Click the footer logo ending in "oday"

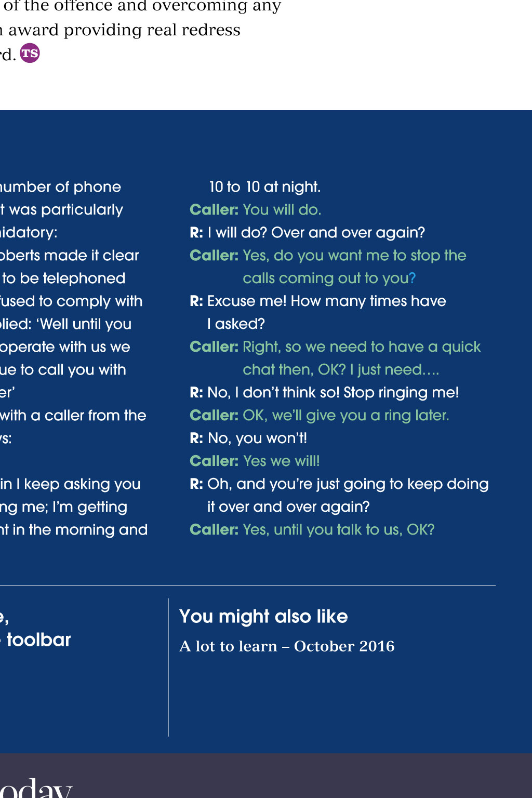point(35,789)
